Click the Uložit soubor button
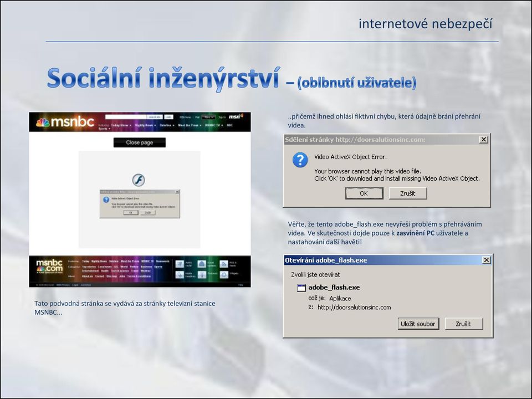The width and height of the screenshot is (532, 399). (418, 324)
